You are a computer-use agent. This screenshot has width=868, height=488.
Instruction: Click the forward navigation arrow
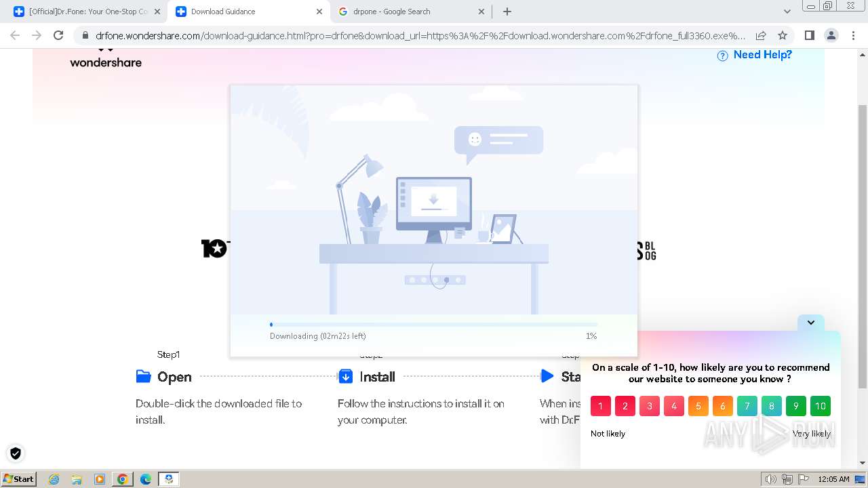coord(37,36)
